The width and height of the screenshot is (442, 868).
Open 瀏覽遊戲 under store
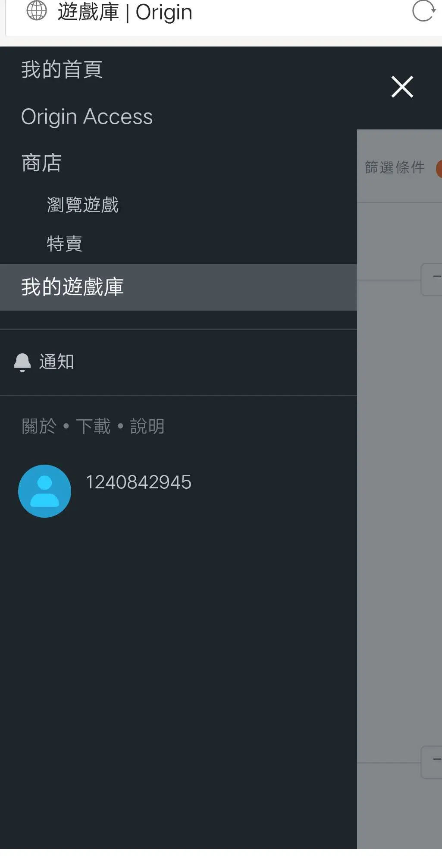(x=83, y=204)
